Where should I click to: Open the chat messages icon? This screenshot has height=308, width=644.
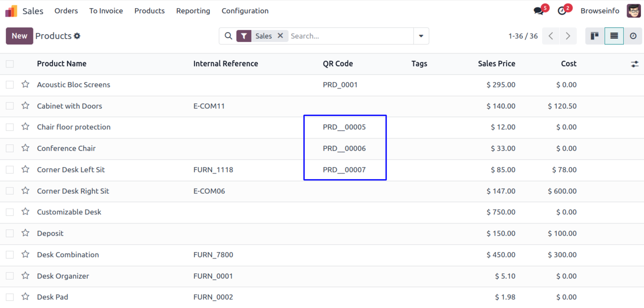point(539,11)
